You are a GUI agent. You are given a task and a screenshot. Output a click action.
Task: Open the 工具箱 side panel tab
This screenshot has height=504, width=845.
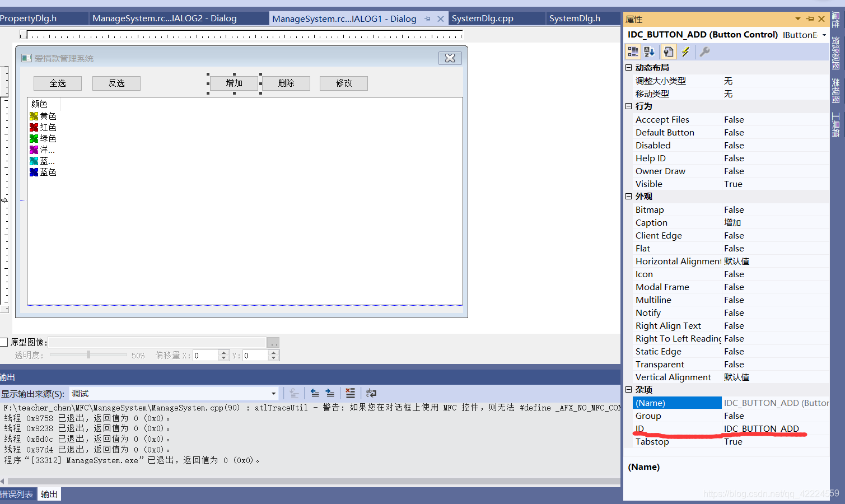835,124
